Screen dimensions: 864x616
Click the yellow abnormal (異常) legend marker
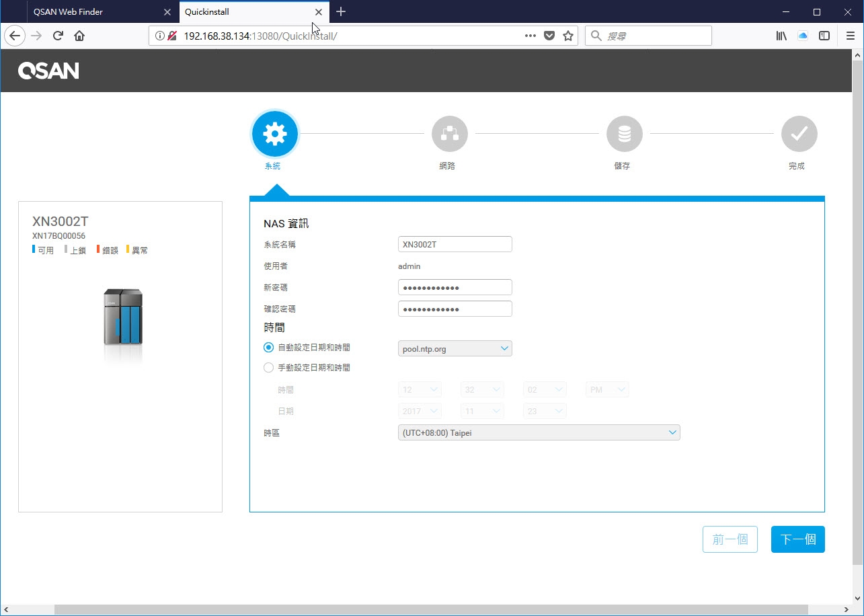[128, 249]
